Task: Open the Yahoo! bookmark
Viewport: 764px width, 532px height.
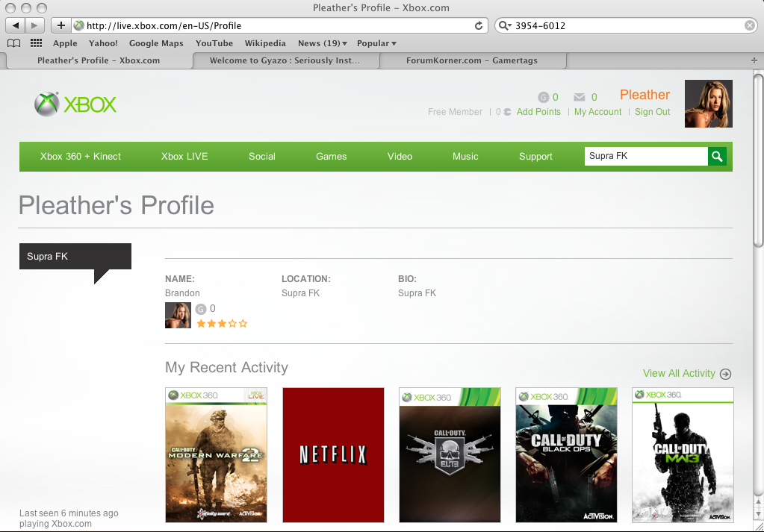Action: click(x=103, y=43)
